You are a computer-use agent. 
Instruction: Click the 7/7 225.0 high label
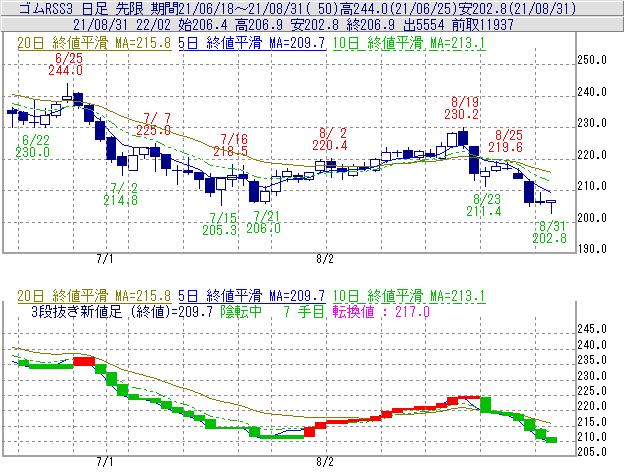click(x=154, y=124)
